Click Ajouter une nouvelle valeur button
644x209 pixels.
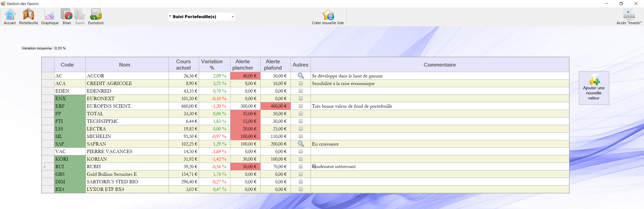click(x=594, y=88)
